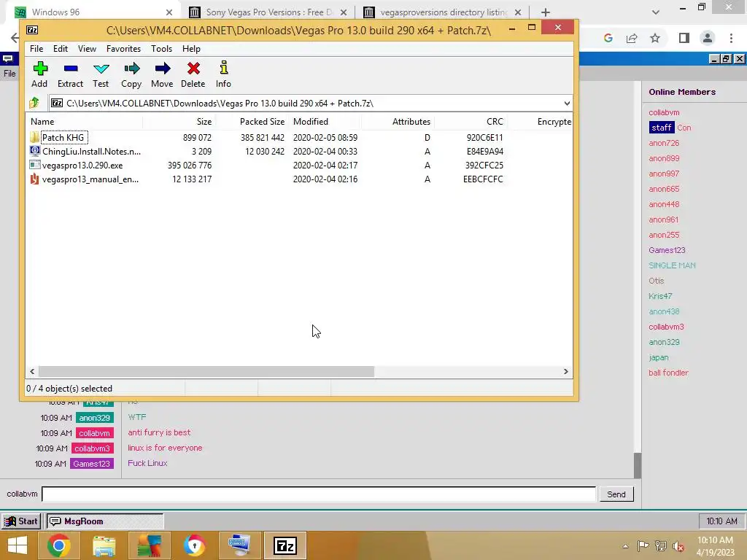The image size is (747, 560).
Task: Open File Explorer from the taskbar
Action: 104,545
